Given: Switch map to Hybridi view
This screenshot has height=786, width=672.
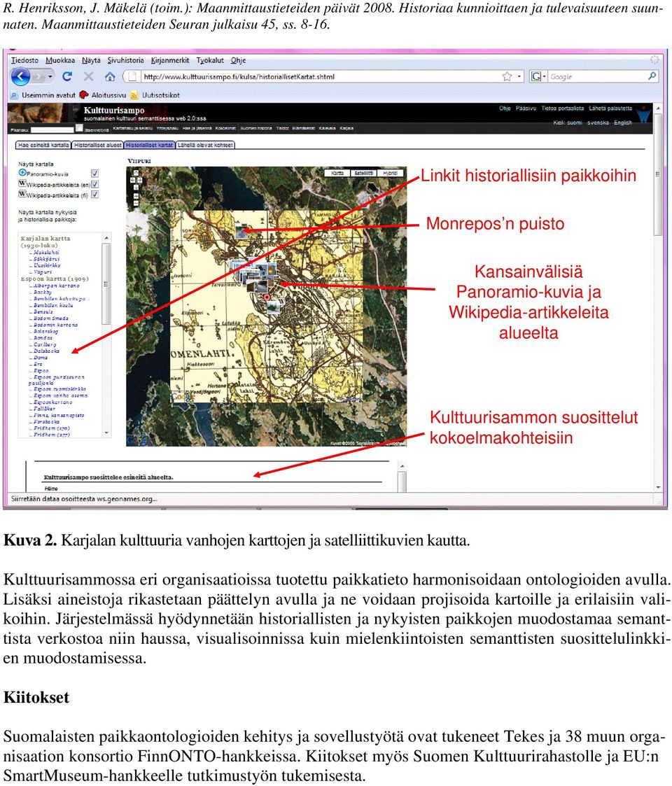Looking at the screenshot, I should 390,173.
